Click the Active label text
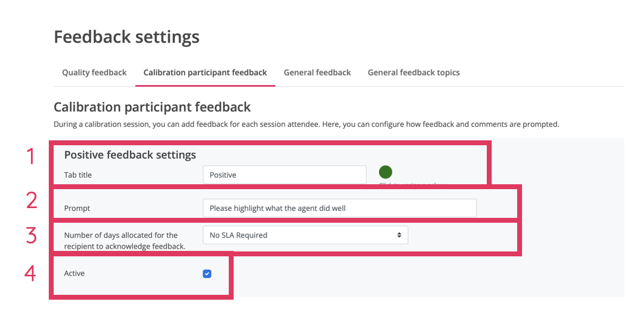Image resolution: width=644 pixels, height=336 pixels. click(74, 273)
